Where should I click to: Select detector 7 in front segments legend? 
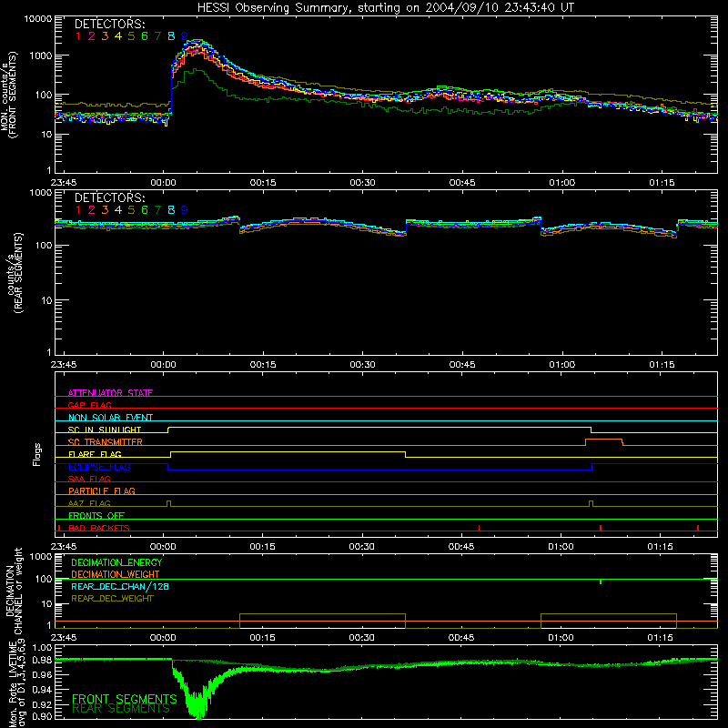click(157, 36)
